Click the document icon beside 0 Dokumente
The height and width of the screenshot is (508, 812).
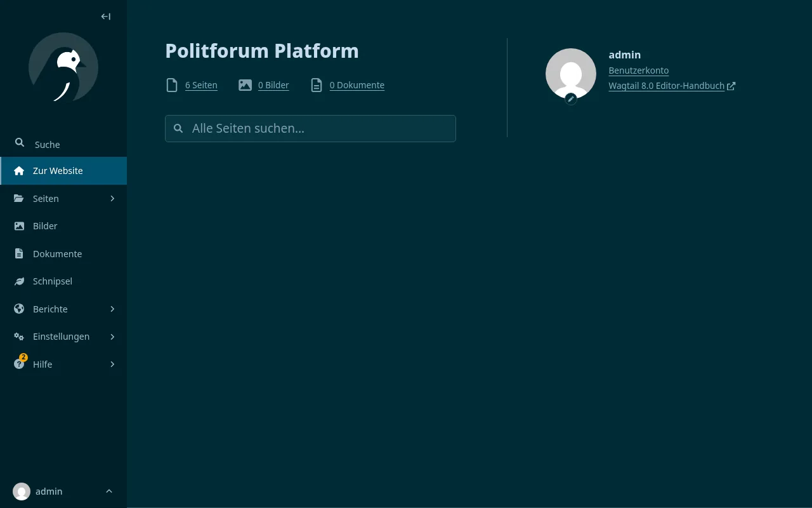point(317,85)
